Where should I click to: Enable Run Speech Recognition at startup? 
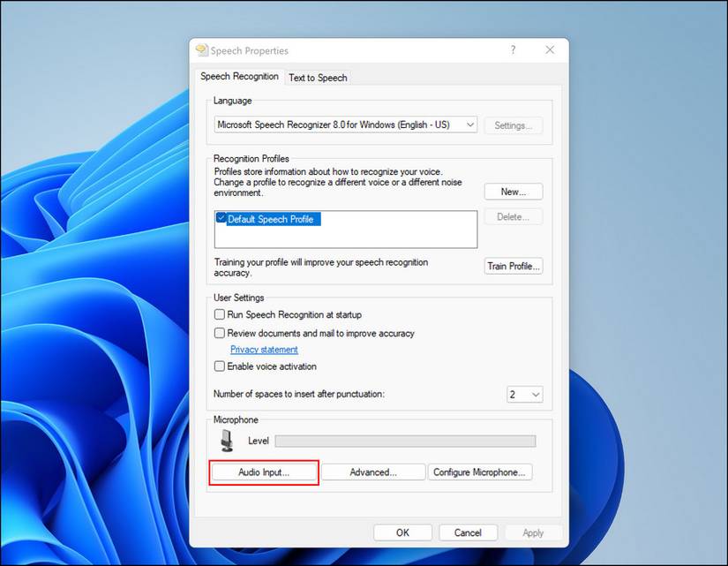click(x=219, y=314)
